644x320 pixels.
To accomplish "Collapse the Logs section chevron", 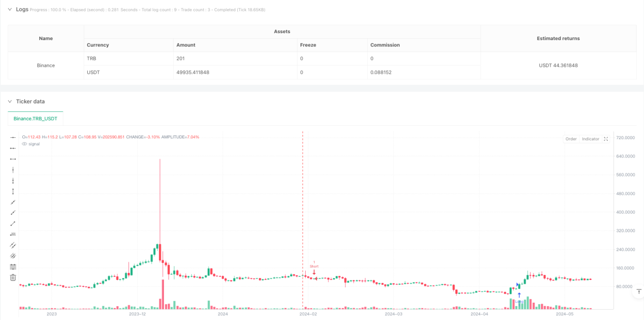I will pyautogui.click(x=9, y=9).
